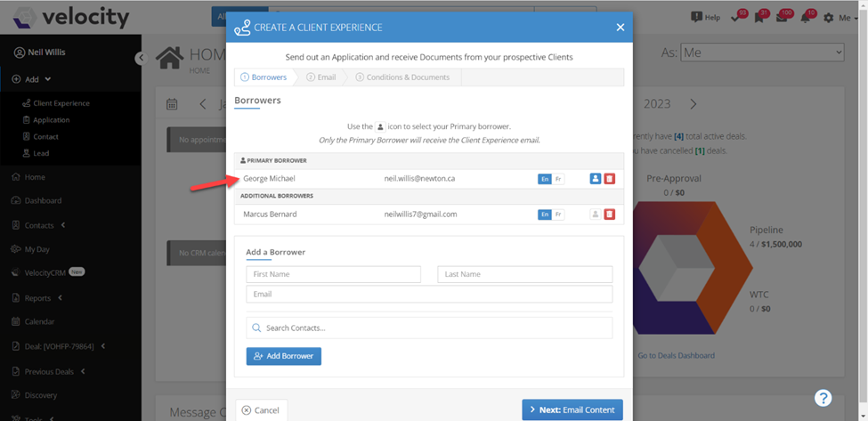Screen dimensions: 868x421
Task: Click the Marcus Bernard name
Action: click(270, 215)
